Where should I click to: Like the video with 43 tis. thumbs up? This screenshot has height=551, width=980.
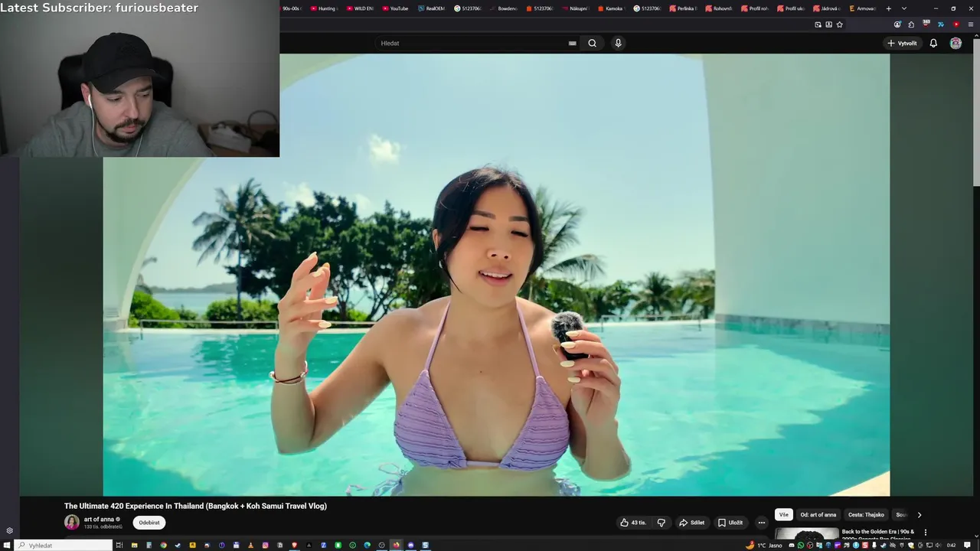coord(633,523)
